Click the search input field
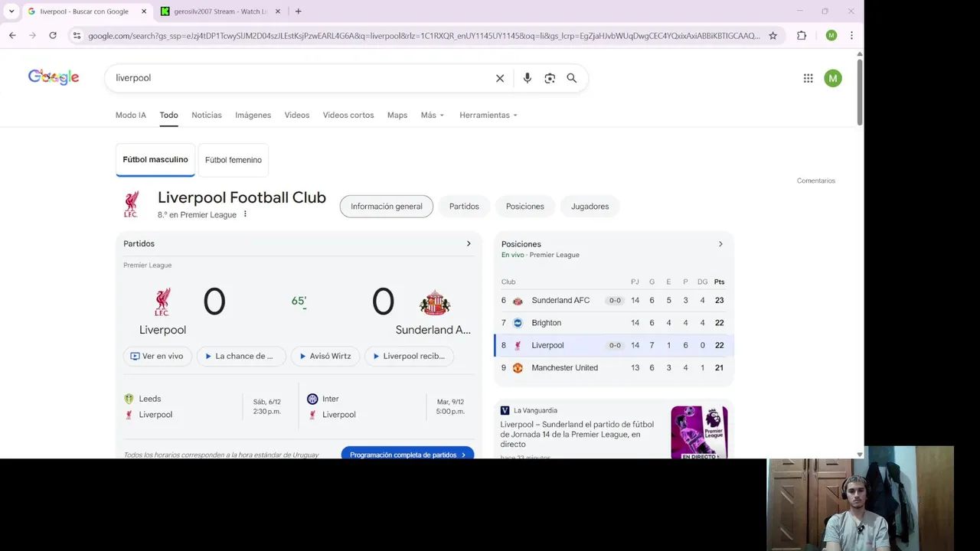Viewport: 980px width, 551px height. (x=302, y=78)
